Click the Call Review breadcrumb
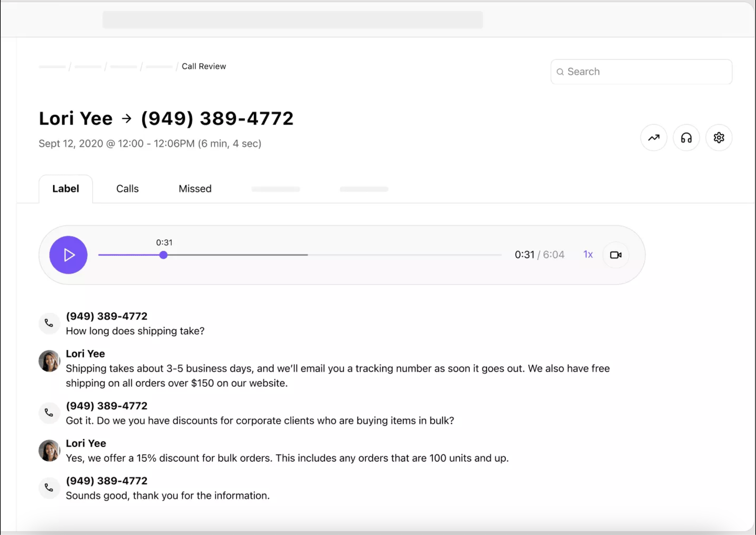Viewport: 756px width, 535px height. pyautogui.click(x=204, y=67)
